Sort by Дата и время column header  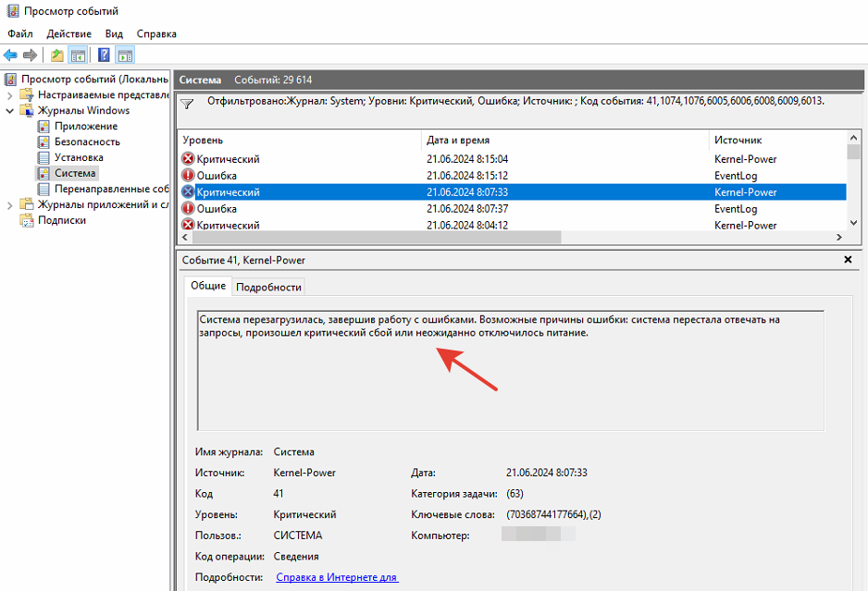click(565, 140)
